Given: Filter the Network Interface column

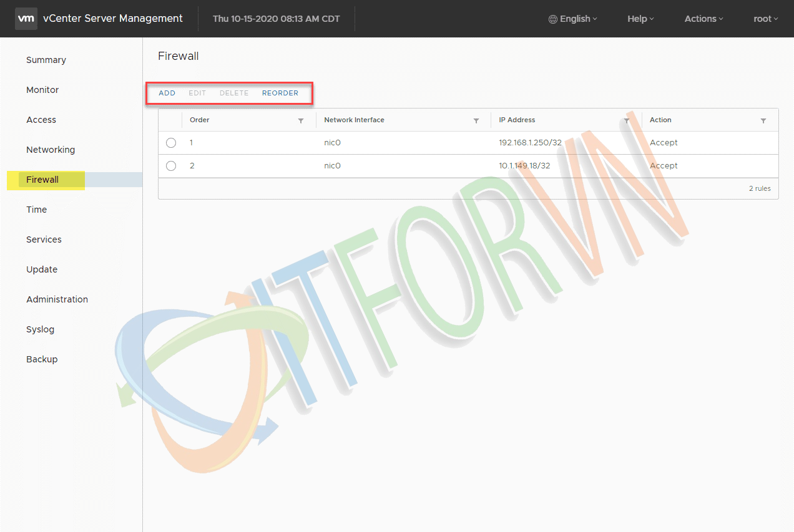Looking at the screenshot, I should pyautogui.click(x=476, y=120).
